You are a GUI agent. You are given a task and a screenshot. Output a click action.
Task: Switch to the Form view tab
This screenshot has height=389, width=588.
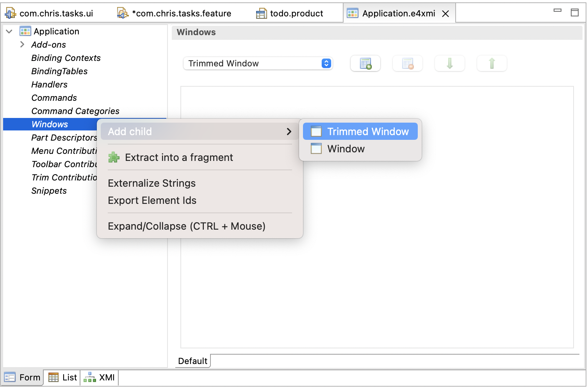click(23, 377)
